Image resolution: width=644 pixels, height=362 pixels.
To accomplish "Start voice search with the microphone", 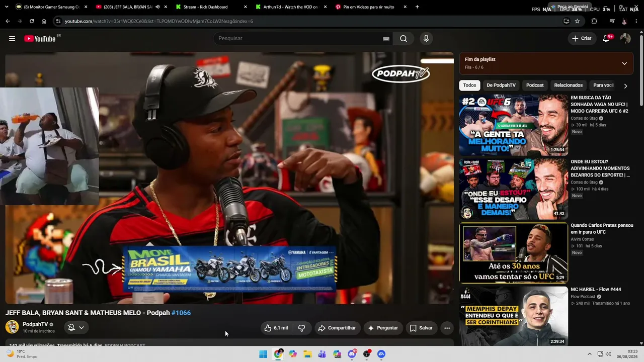I will 426,39.
